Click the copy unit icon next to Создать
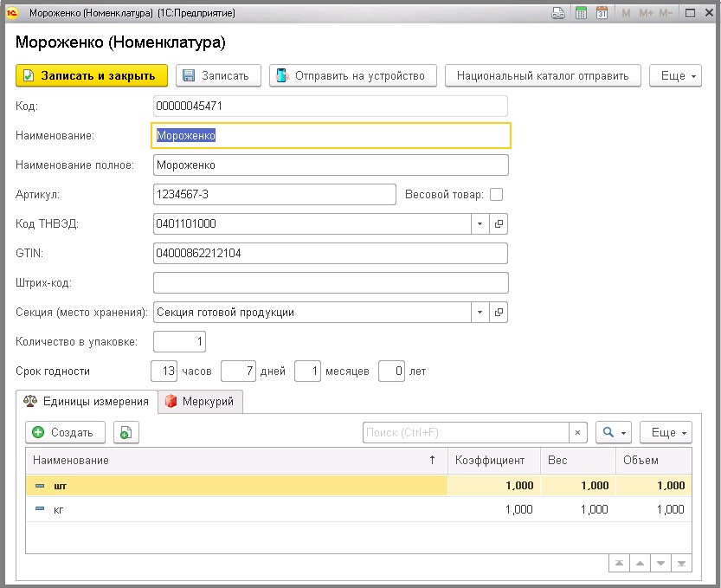 click(x=126, y=432)
